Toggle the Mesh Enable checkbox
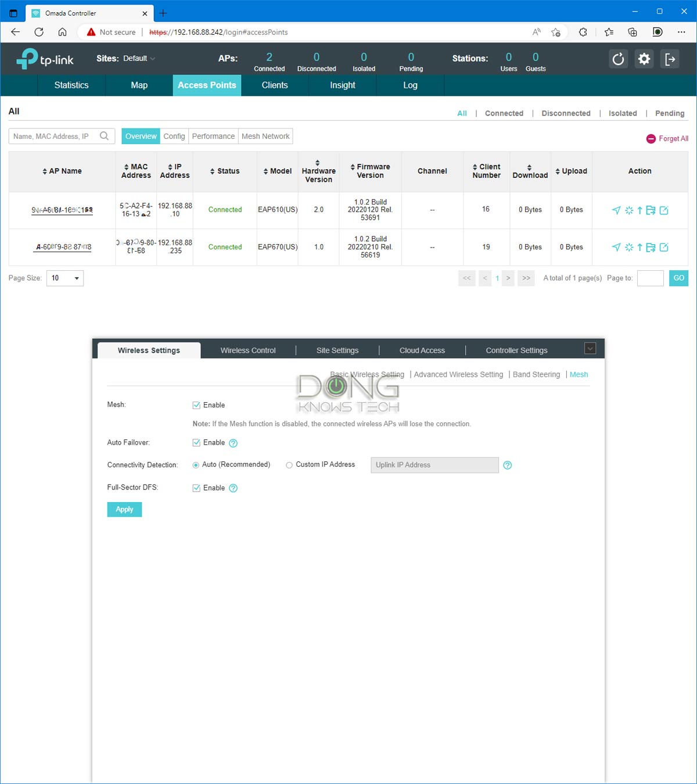Viewport: 697px width, 784px height. click(x=196, y=405)
